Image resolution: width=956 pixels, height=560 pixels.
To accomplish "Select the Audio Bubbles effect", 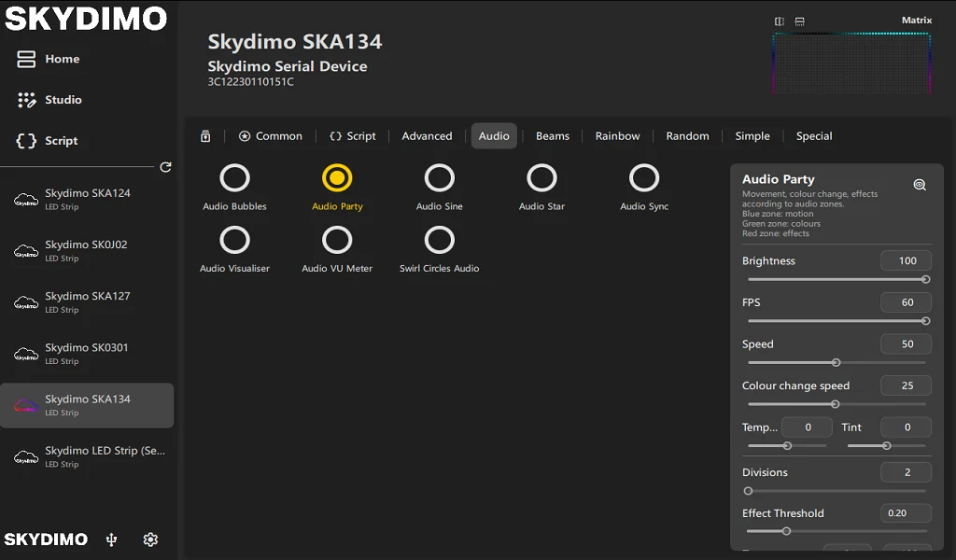I will 234,178.
